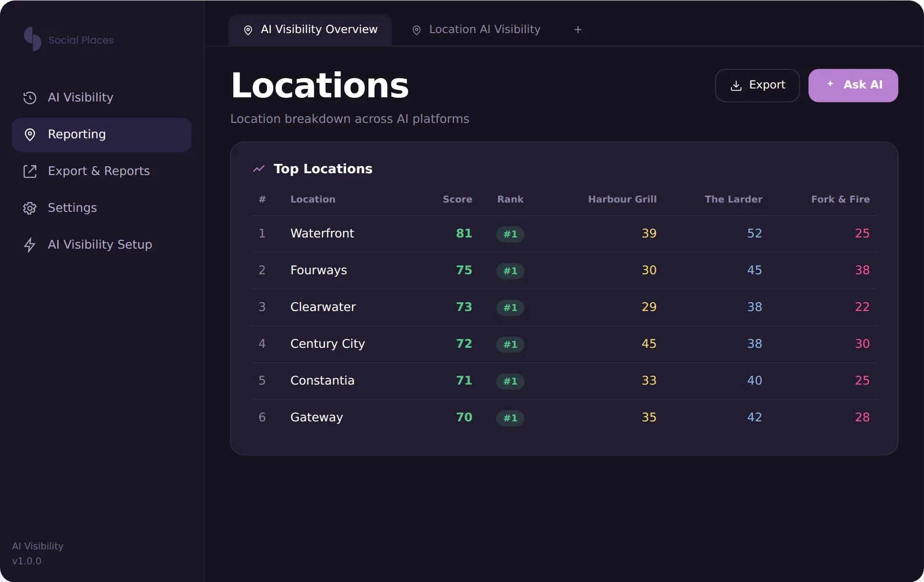Switch to Location AI Visibility tab

click(476, 30)
